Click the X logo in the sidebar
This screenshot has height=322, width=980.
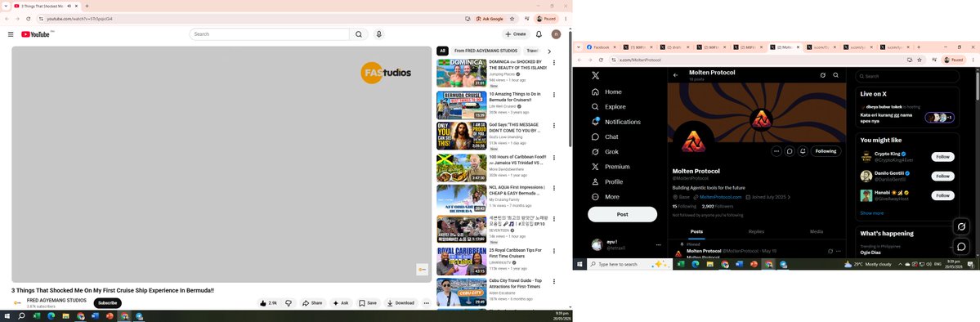[596, 75]
